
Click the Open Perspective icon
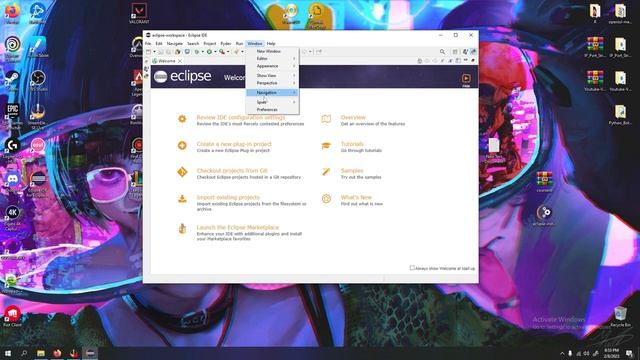pyautogui.click(x=455, y=52)
